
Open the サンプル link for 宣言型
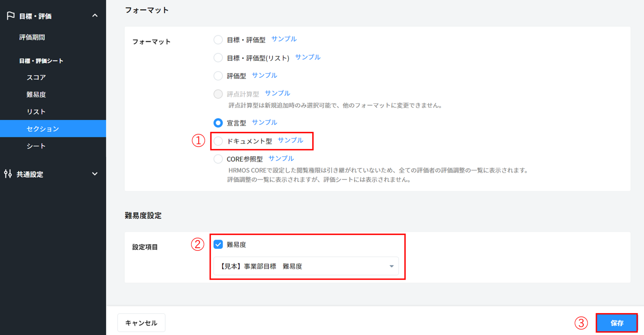pos(264,122)
